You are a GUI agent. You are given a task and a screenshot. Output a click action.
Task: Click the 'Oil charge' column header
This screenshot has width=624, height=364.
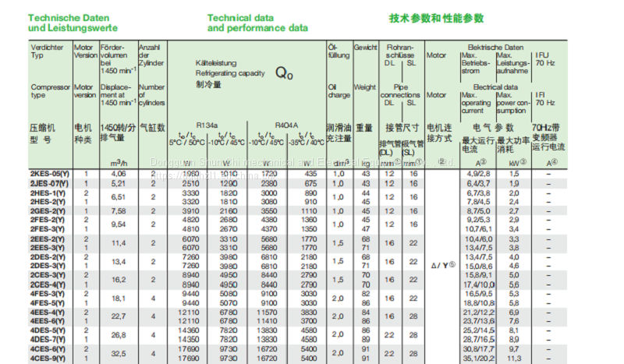[338, 90]
